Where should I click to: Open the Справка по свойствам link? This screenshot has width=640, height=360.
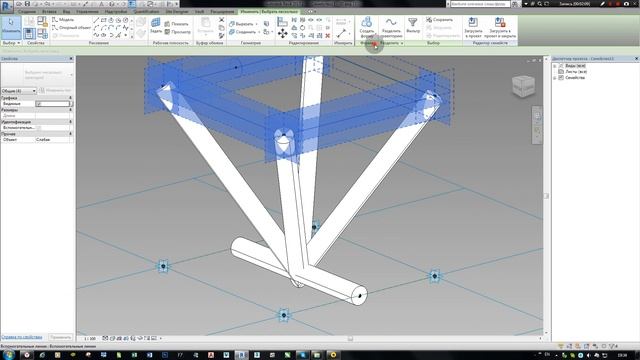(x=22, y=337)
